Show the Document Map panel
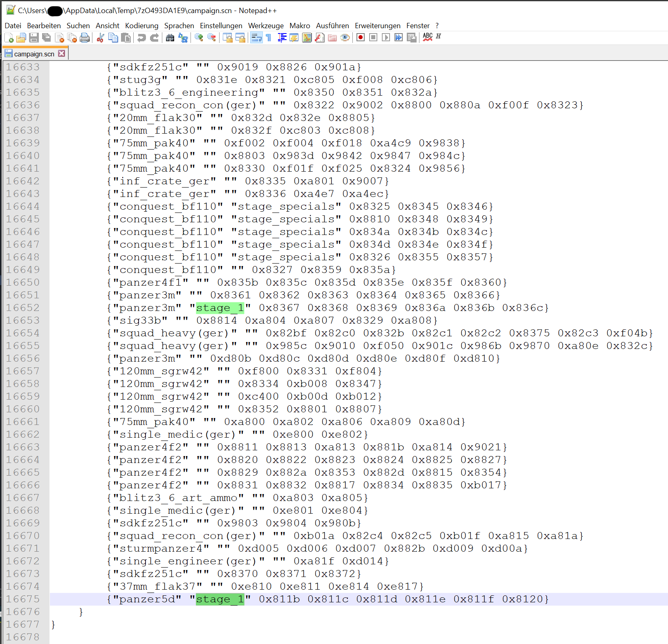The width and height of the screenshot is (668, 644). (x=307, y=38)
